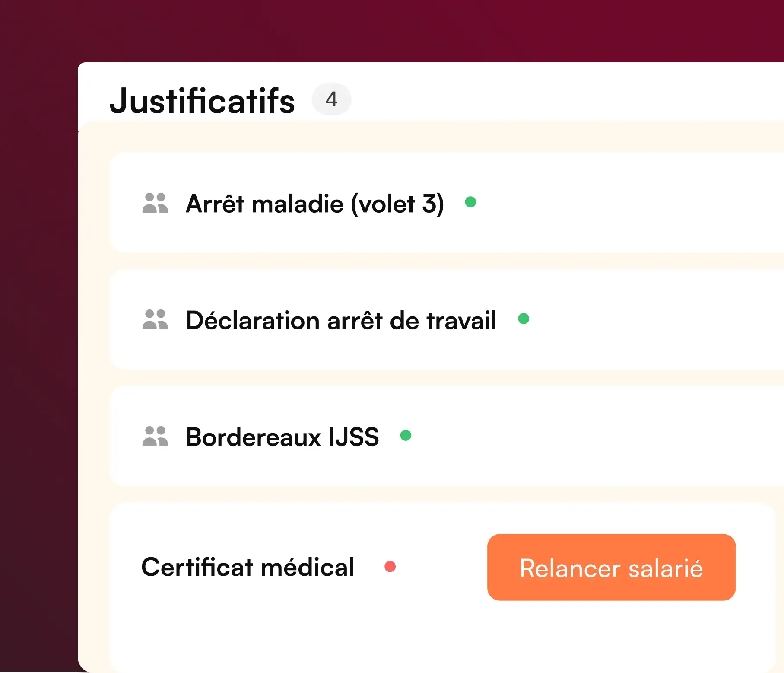The height and width of the screenshot is (673, 784).
Task: Select the Bordereaux IJSS label text
Action: click(282, 437)
